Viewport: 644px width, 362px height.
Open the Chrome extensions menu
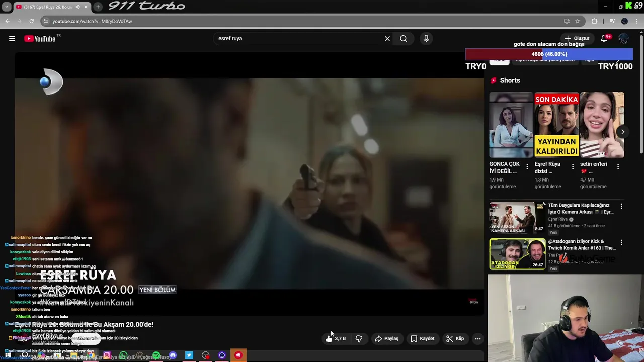(x=594, y=21)
